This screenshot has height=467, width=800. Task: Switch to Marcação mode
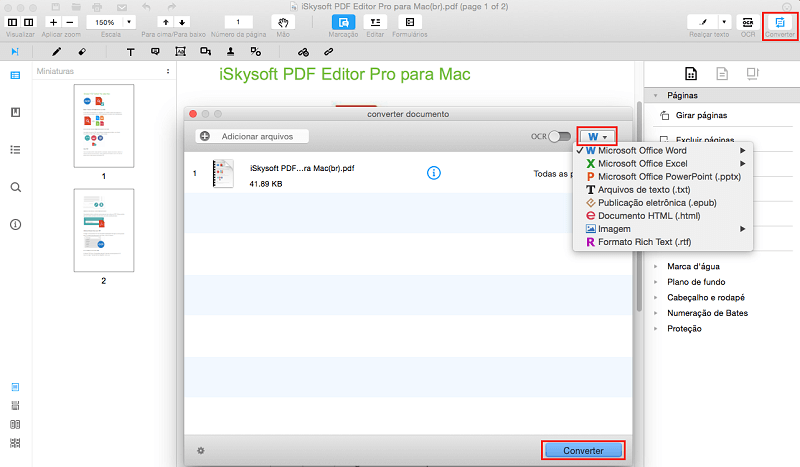[x=343, y=22]
